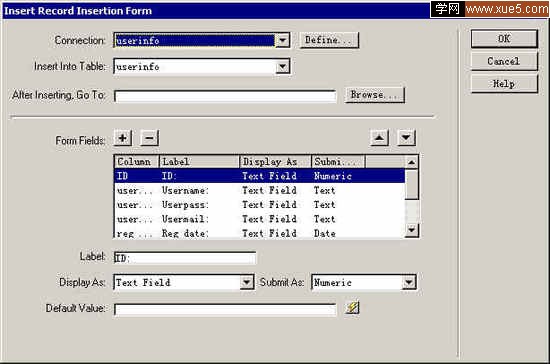
Task: Click the Date cell in Reg date row
Action: click(x=324, y=233)
